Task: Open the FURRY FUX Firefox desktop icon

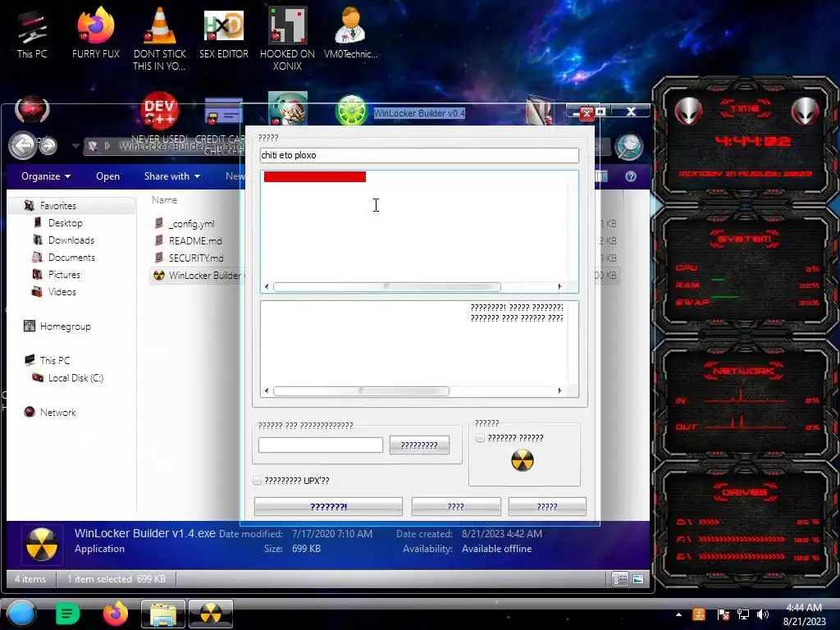Action: pos(95,33)
